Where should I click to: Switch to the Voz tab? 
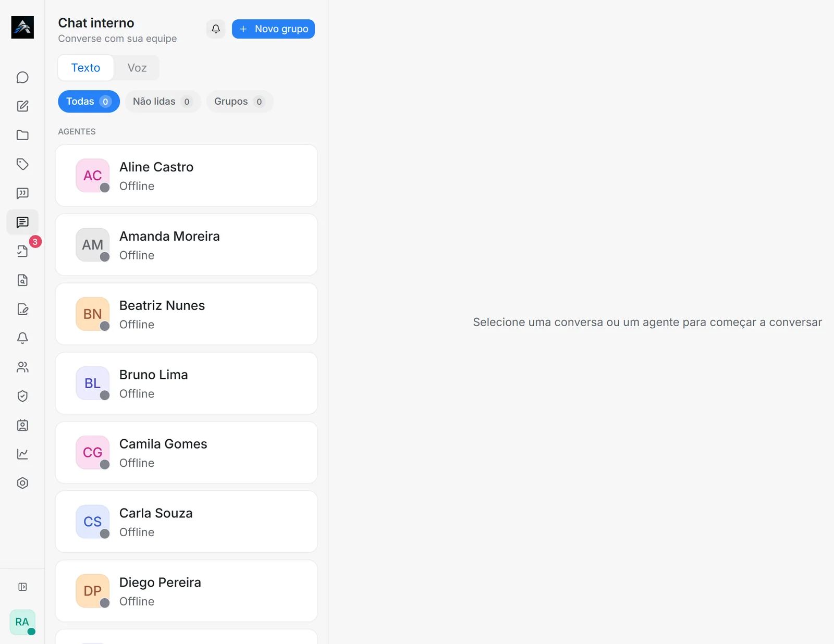pyautogui.click(x=137, y=68)
